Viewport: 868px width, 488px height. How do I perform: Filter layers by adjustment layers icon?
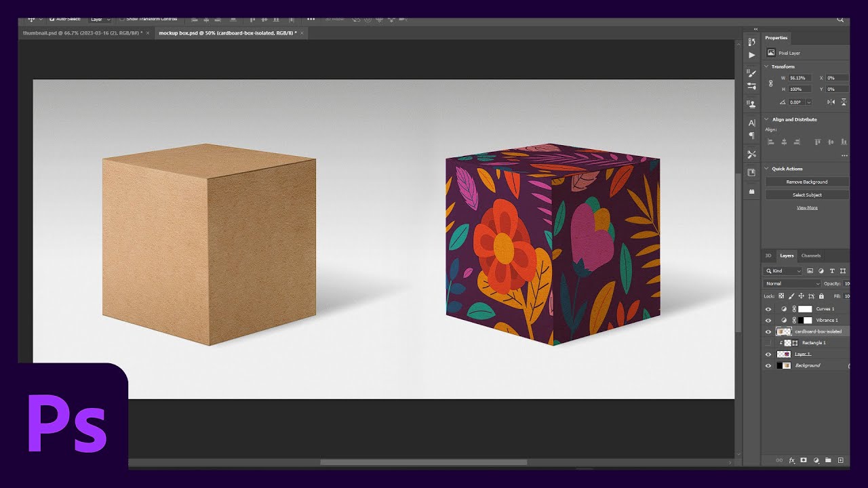pos(821,271)
